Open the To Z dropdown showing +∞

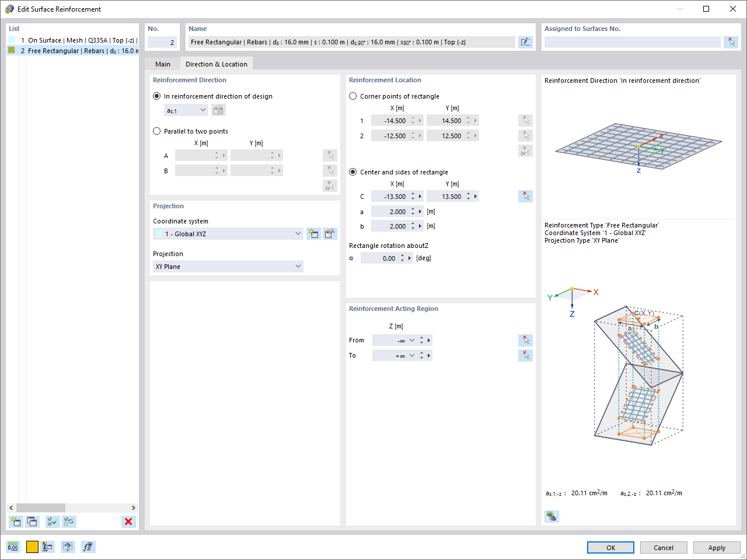click(x=412, y=355)
